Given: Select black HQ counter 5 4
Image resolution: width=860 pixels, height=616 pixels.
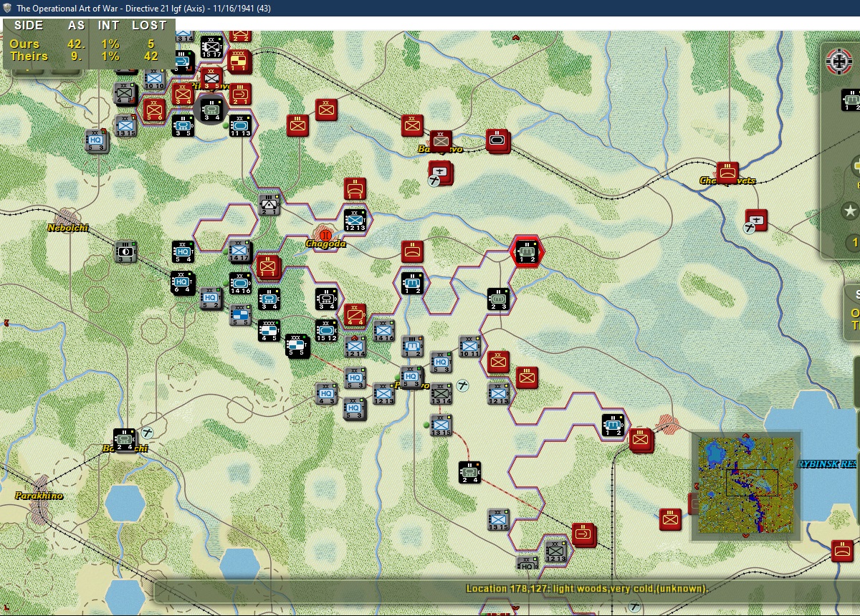Looking at the screenshot, I should coord(183,251).
